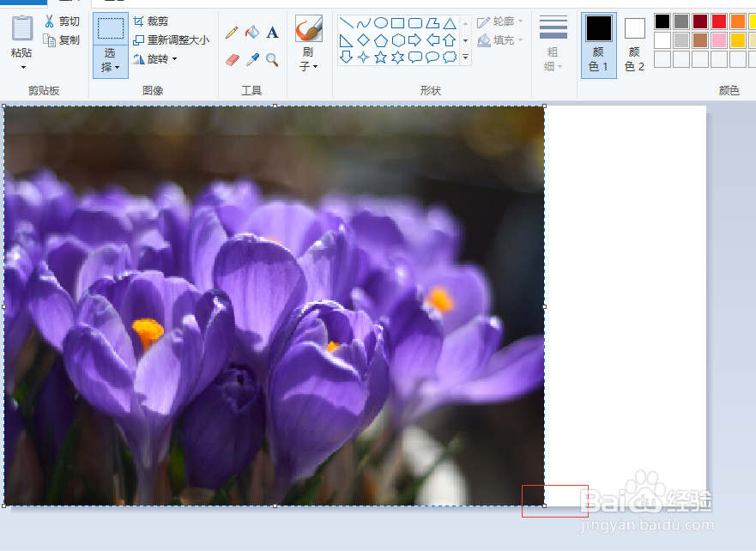Pick the orange color swatch
This screenshot has width=756, height=551.
[738, 21]
